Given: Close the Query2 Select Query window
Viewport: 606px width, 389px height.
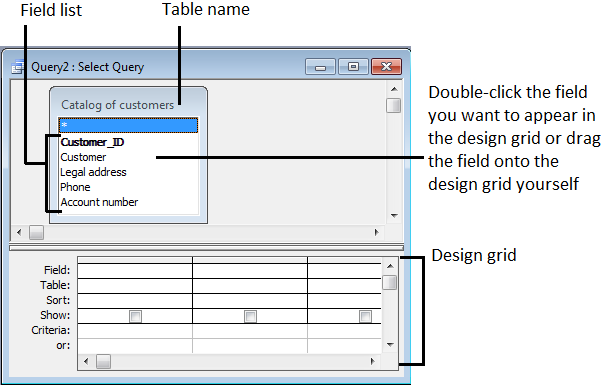Looking at the screenshot, I should 386,67.
